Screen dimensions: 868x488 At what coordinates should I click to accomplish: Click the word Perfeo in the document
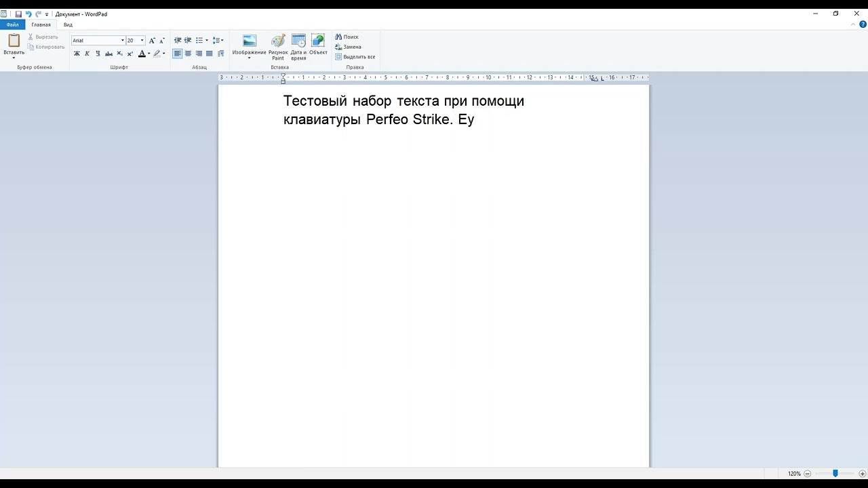pyautogui.click(x=387, y=120)
